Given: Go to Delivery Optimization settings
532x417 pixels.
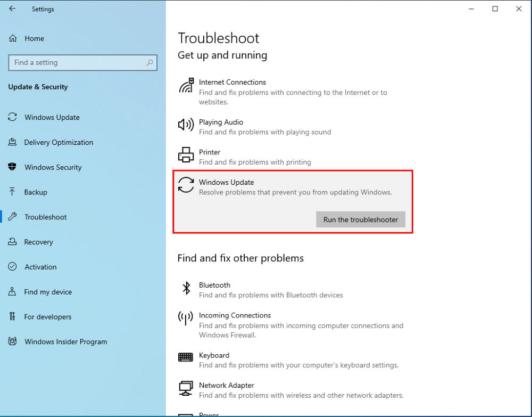Looking at the screenshot, I should (x=59, y=142).
